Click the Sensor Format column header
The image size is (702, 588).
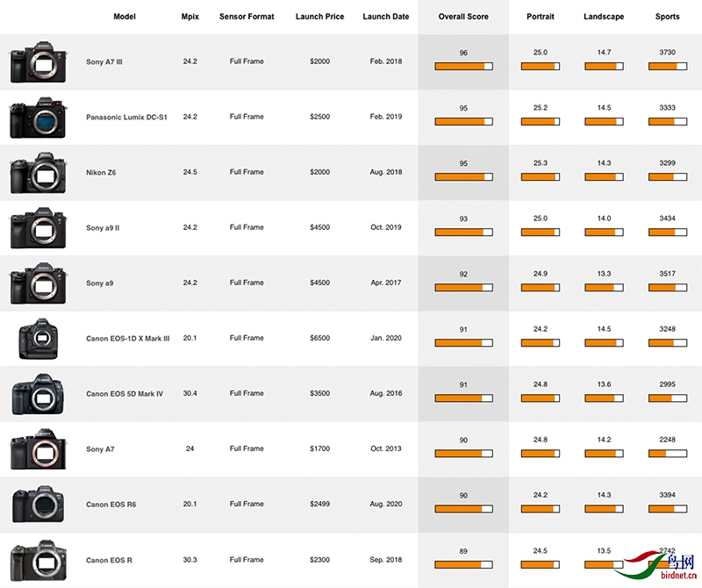(247, 17)
